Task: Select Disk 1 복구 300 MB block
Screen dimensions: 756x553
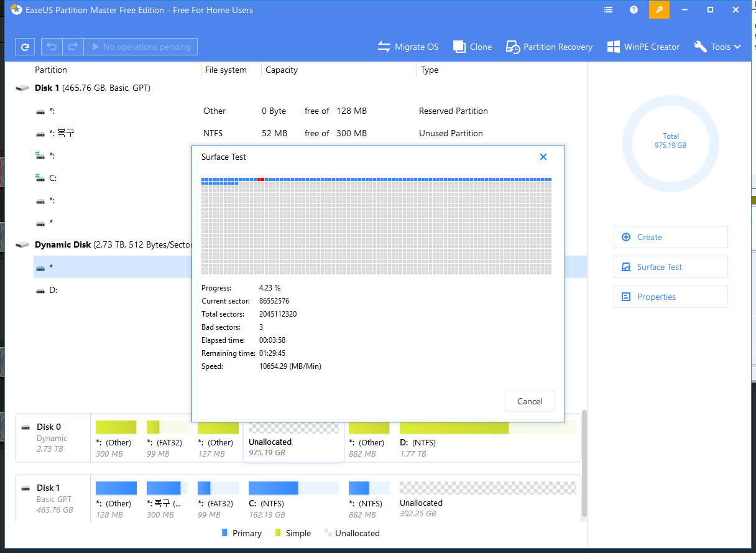Action: (167, 500)
